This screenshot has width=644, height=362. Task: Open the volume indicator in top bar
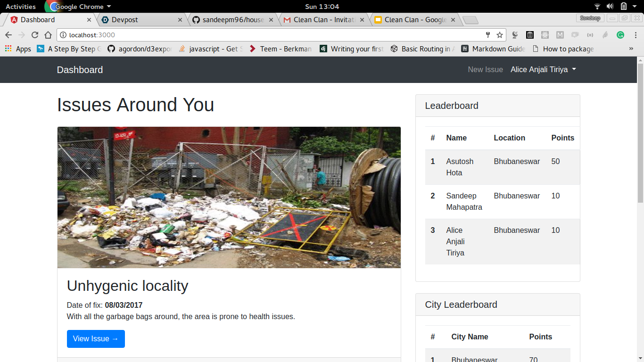[610, 6]
